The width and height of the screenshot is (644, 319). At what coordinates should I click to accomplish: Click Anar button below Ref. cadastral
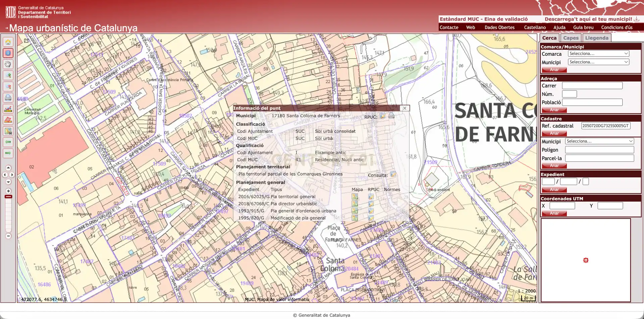pos(554,133)
